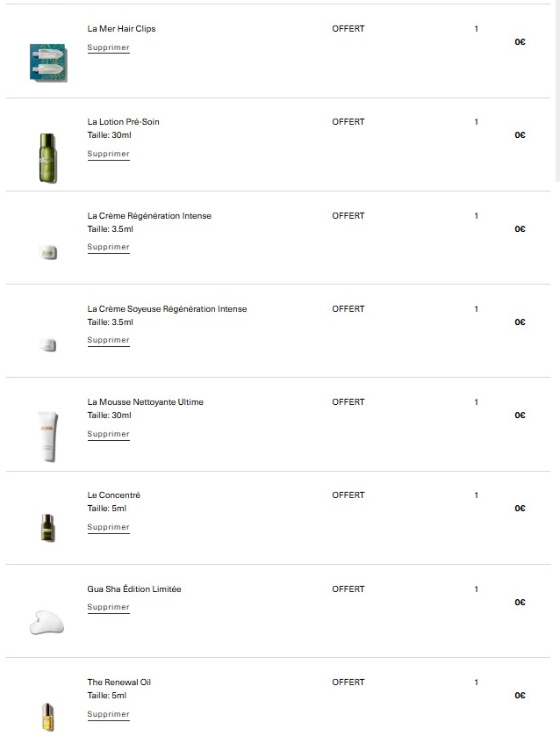Click Supprimer for La Mousse Nettoyante Ultime
560x744 pixels.
[x=108, y=434]
